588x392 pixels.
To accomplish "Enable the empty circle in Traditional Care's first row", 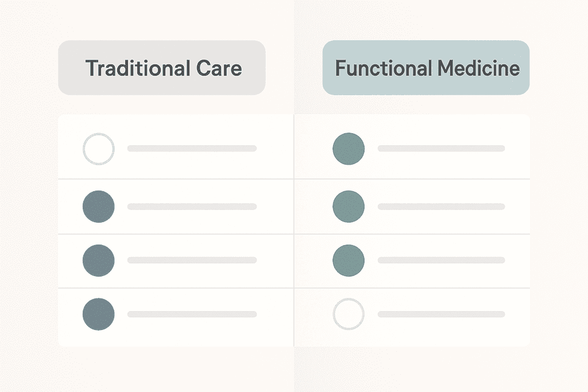I will coord(99,149).
